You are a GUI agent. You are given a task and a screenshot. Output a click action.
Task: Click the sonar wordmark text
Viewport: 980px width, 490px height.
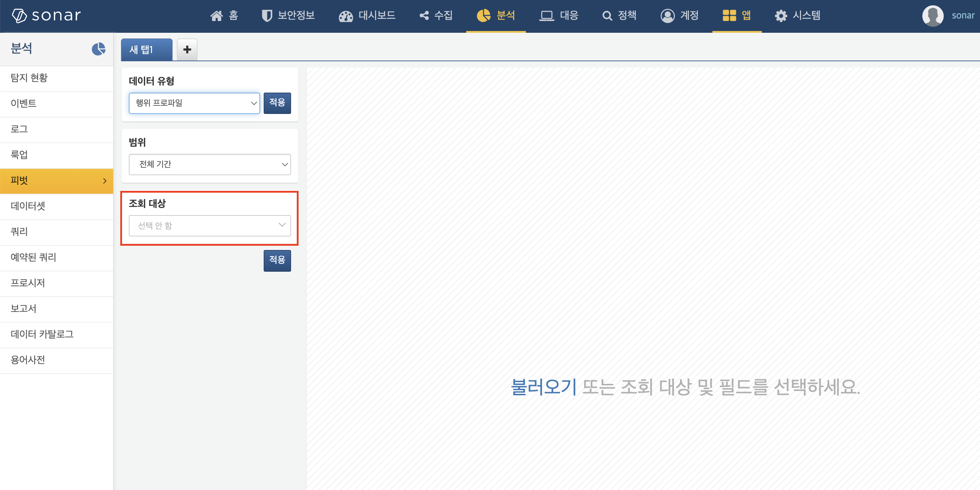tap(56, 16)
